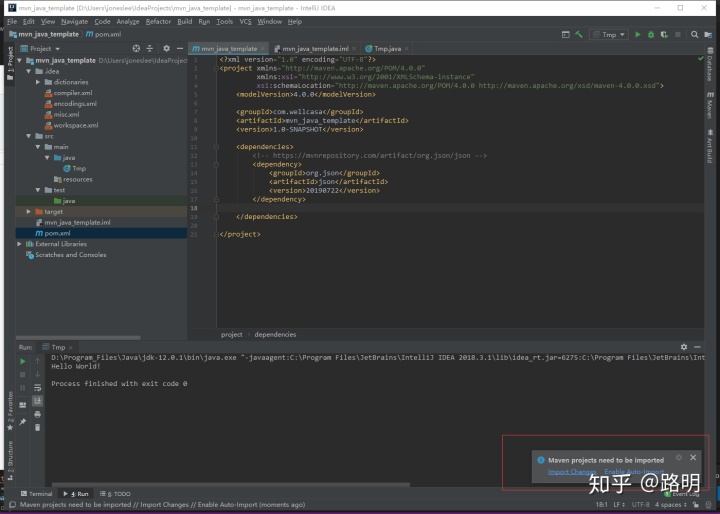
Task: Clear all console output trash icon
Action: tap(38, 428)
